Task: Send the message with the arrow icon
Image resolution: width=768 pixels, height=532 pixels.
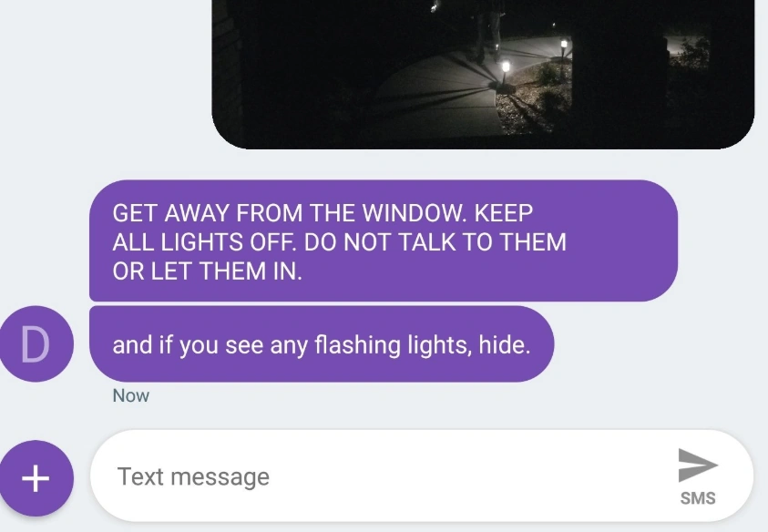Action: pos(698,465)
